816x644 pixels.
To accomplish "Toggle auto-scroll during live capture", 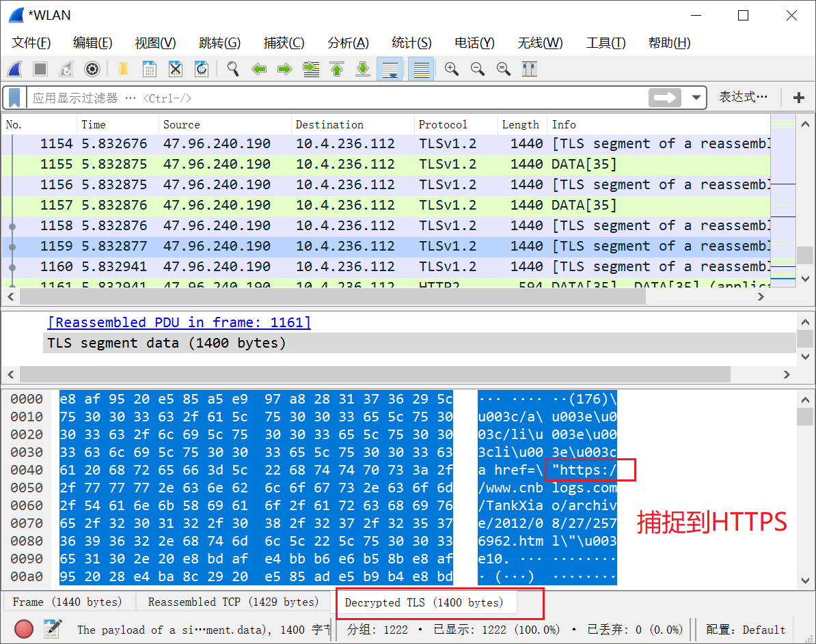I will pos(390,68).
